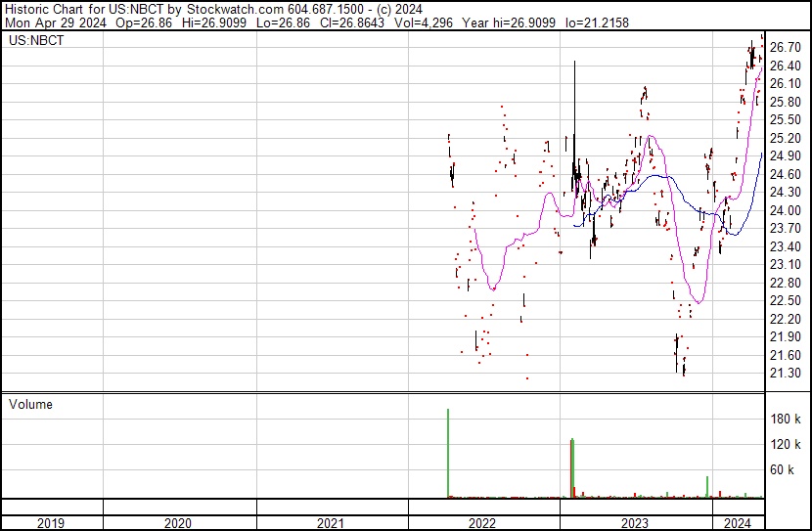The width and height of the screenshot is (812, 531).
Task: Click the 24.60 price label
Action: 786,174
